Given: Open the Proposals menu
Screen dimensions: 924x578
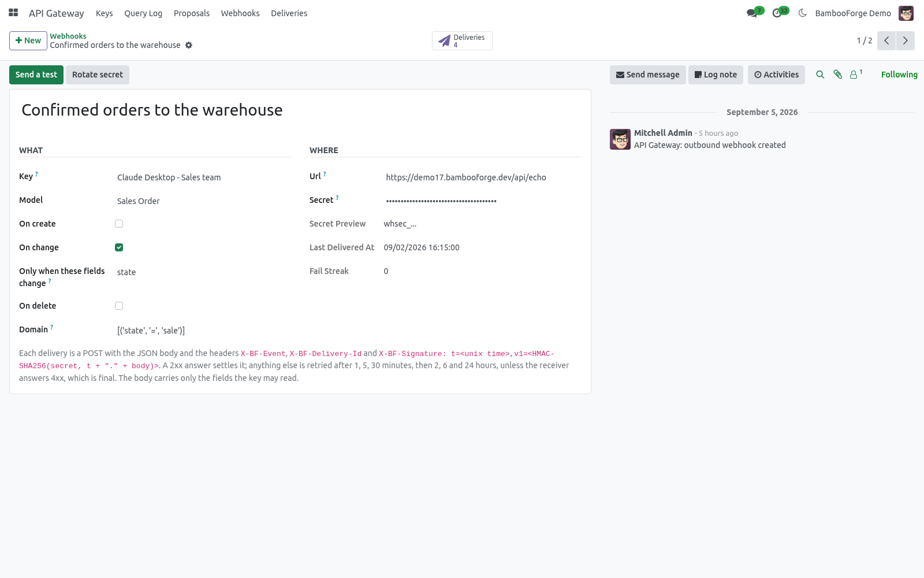Looking at the screenshot, I should coord(192,13).
